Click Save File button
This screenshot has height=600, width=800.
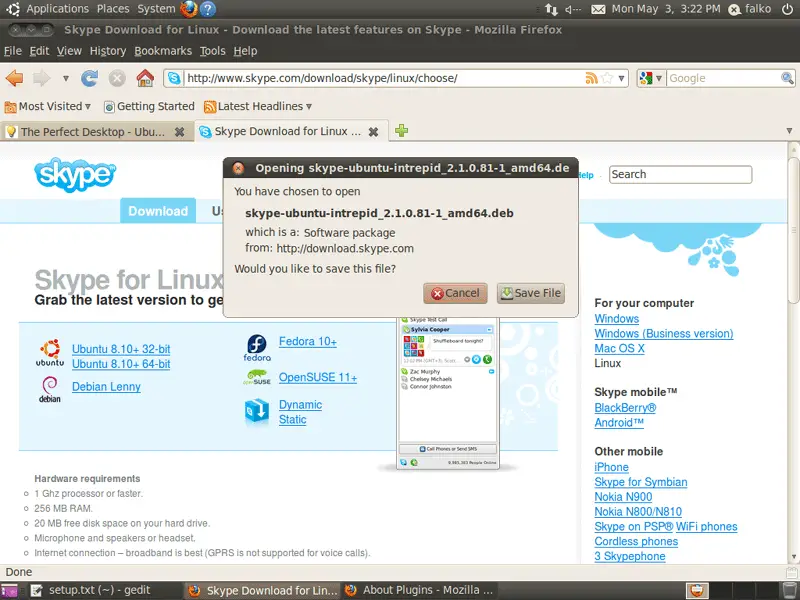(x=531, y=293)
